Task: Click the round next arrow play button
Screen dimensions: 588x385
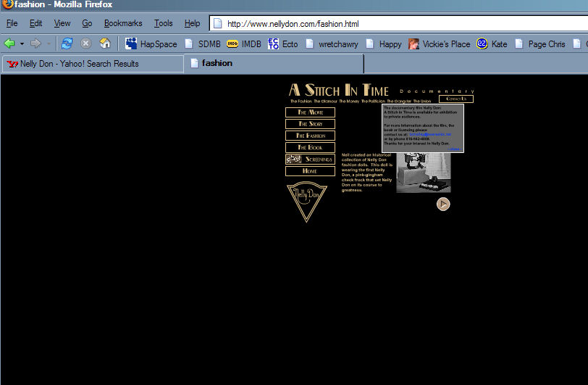Action: click(443, 204)
